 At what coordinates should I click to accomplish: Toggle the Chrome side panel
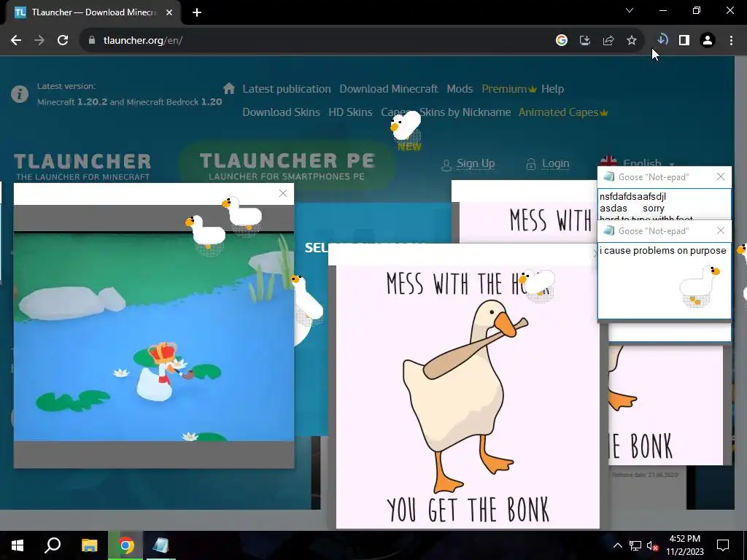[x=684, y=41]
